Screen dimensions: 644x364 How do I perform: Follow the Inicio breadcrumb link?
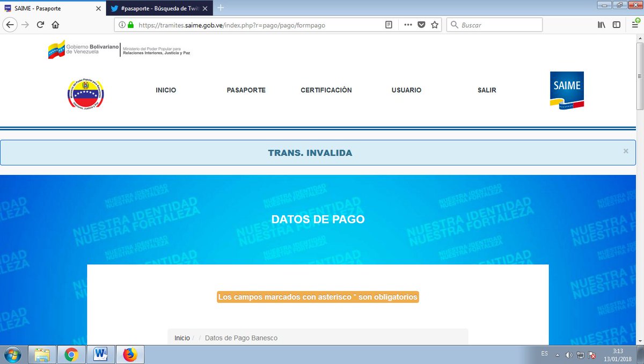pyautogui.click(x=182, y=338)
